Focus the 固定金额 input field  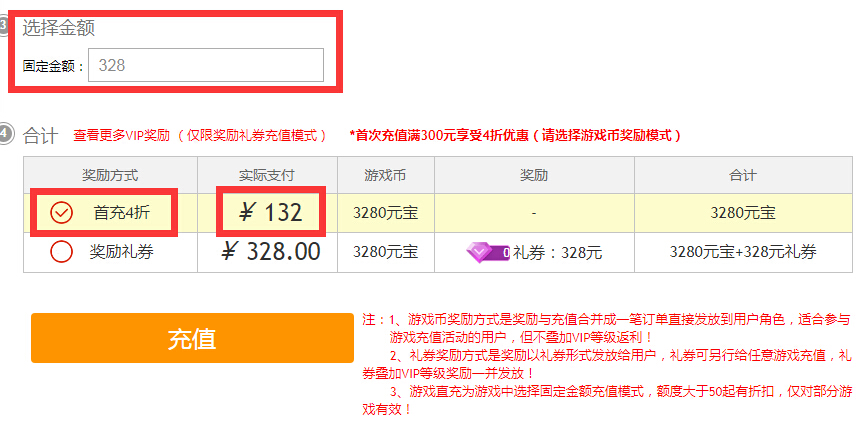206,65
